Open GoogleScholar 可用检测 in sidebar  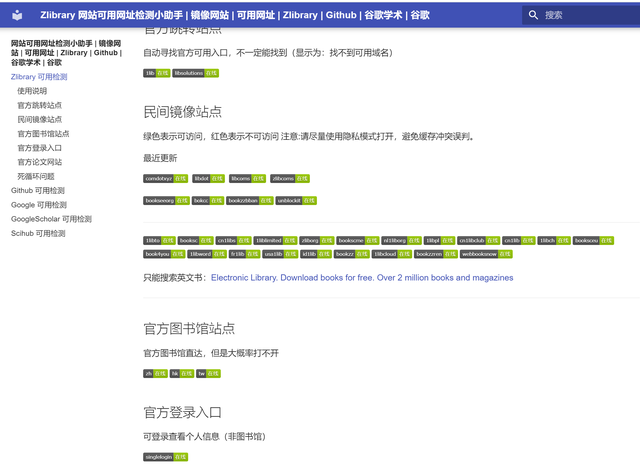(x=51, y=219)
